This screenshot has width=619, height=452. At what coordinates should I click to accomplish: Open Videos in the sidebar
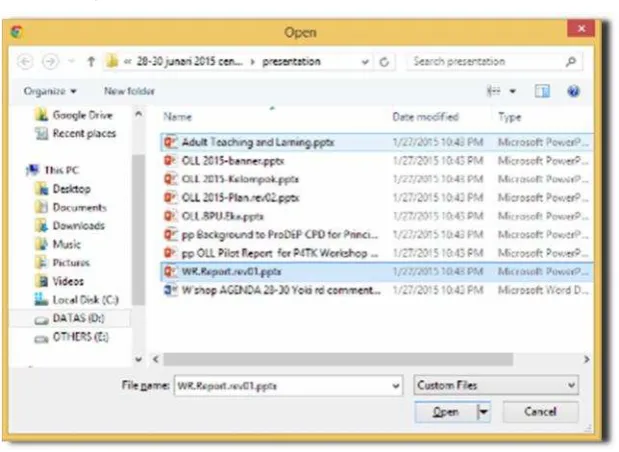(x=60, y=281)
